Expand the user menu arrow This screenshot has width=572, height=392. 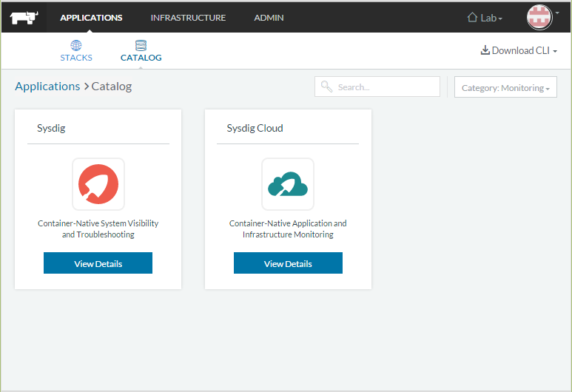coord(556,12)
